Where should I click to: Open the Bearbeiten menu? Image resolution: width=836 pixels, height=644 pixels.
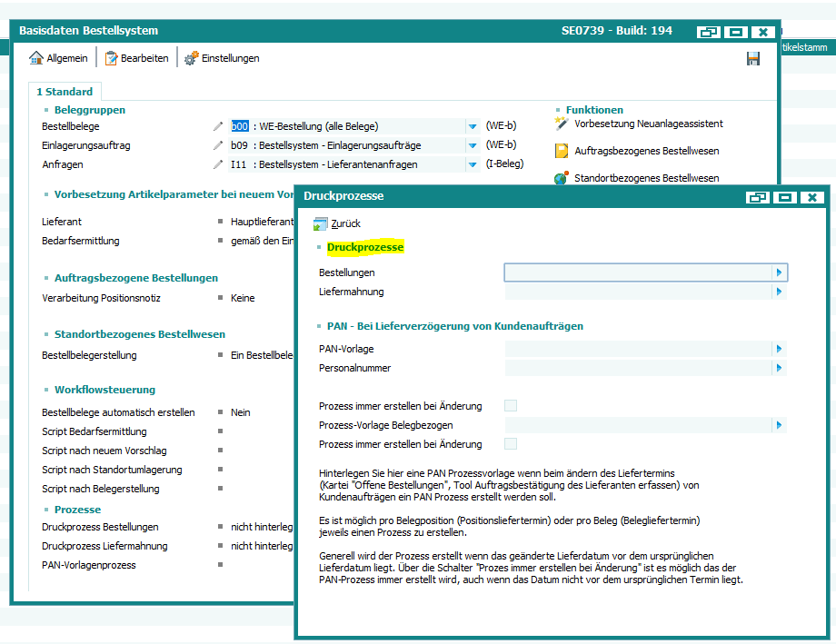coord(136,58)
